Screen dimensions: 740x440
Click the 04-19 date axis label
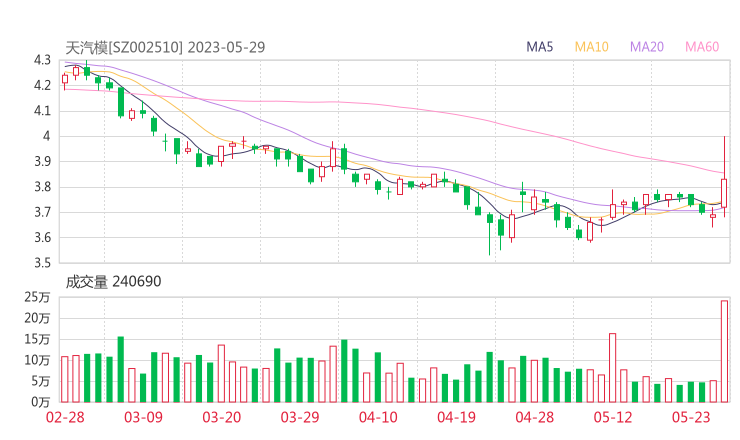tap(456, 417)
